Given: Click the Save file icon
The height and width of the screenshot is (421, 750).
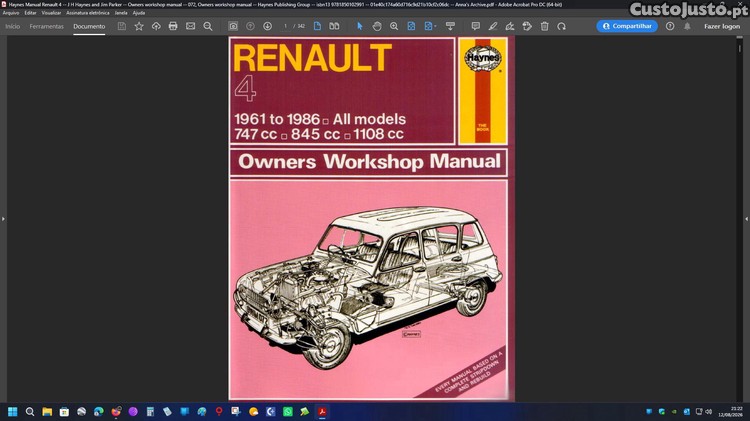Looking at the screenshot, I should click(x=122, y=26).
